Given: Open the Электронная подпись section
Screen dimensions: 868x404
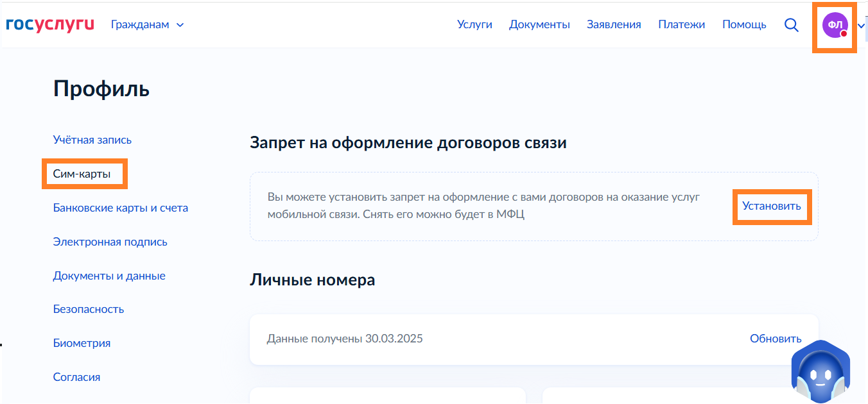Looking at the screenshot, I should click(110, 242).
